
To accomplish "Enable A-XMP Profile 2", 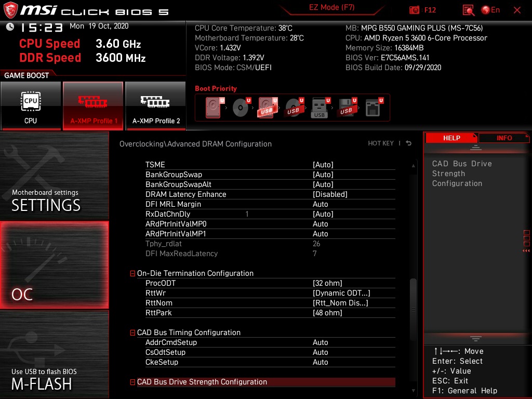I will [155, 105].
